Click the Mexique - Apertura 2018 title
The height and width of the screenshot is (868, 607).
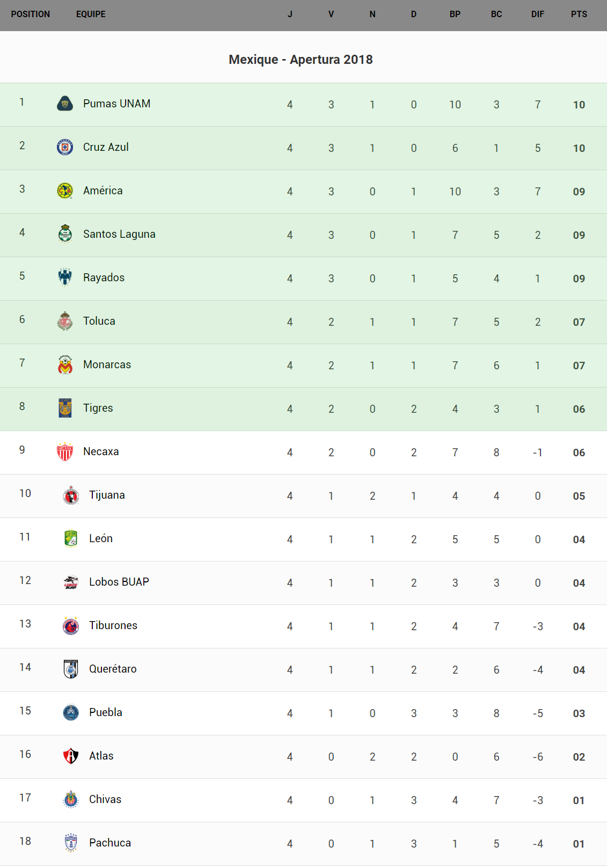(301, 60)
